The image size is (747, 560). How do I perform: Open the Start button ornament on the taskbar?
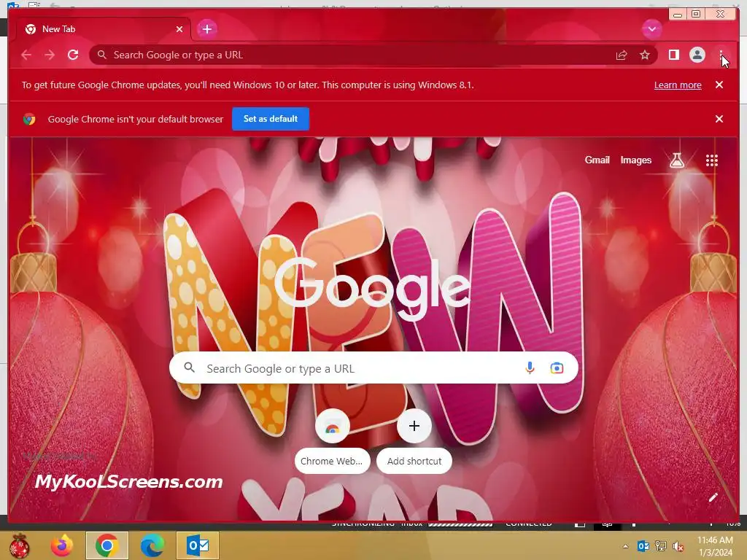coord(19,545)
